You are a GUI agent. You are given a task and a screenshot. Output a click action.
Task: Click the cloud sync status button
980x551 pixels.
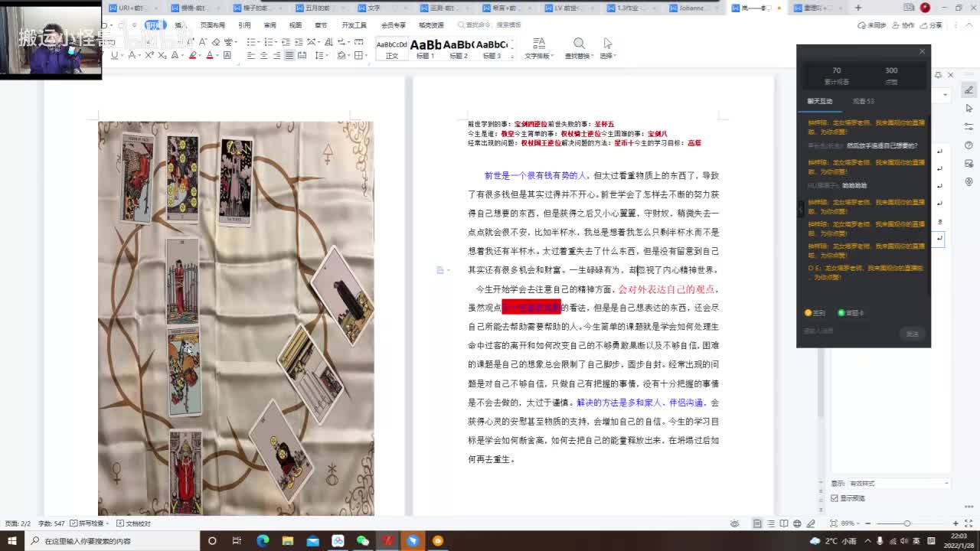pyautogui.click(x=872, y=25)
